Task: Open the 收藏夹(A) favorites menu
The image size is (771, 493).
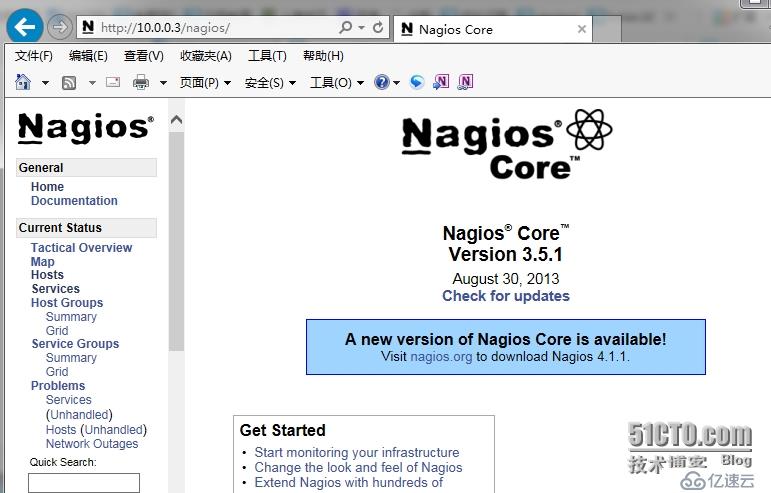Action: 205,56
